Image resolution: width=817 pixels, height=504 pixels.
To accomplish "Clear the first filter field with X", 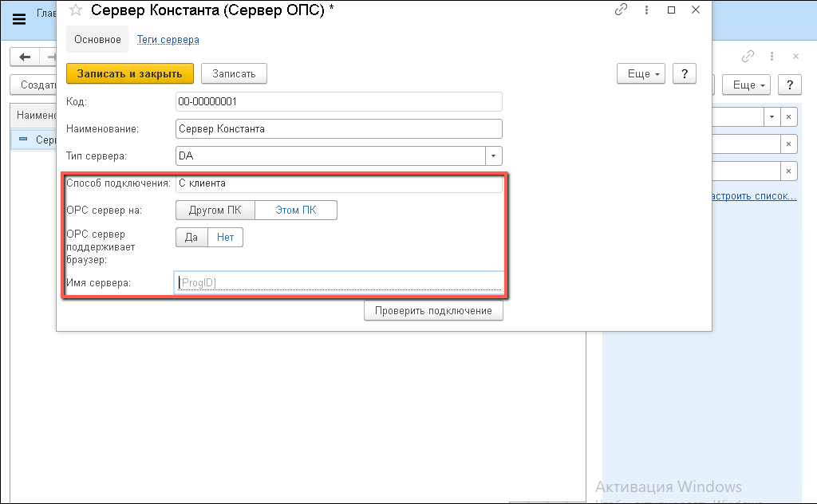I will coord(788,117).
